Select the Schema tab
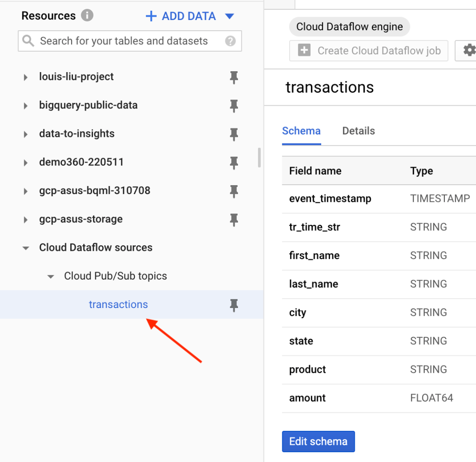The height and width of the screenshot is (462, 476). [301, 131]
